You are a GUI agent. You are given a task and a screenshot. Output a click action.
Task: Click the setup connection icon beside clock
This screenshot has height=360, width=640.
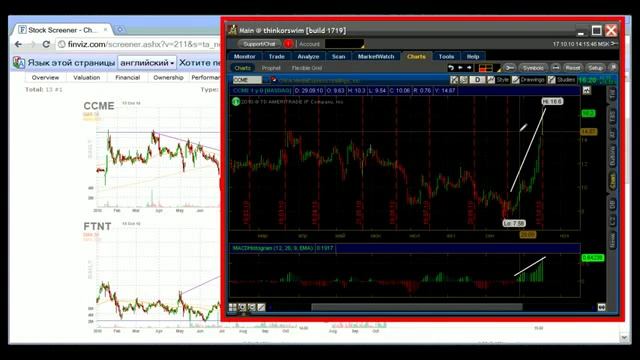614,43
